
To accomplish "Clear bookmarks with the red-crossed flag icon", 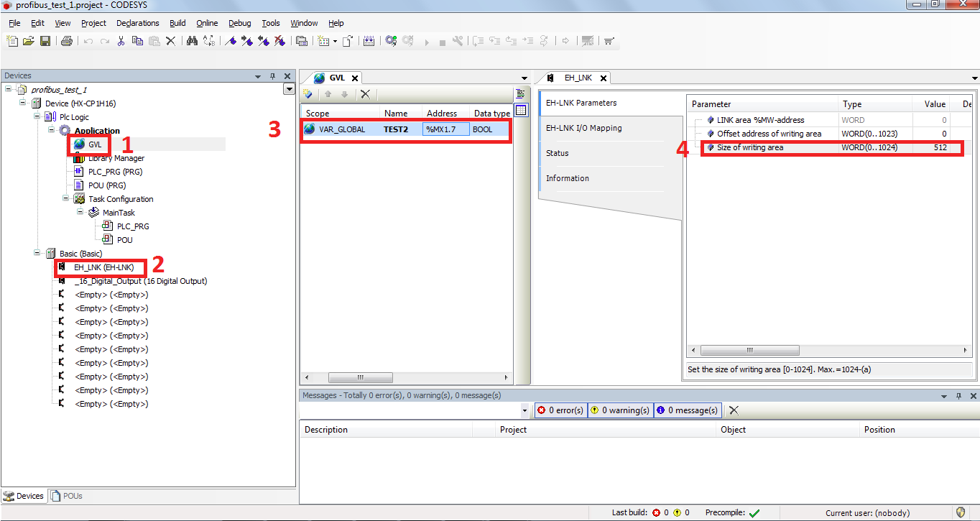I will click(280, 41).
